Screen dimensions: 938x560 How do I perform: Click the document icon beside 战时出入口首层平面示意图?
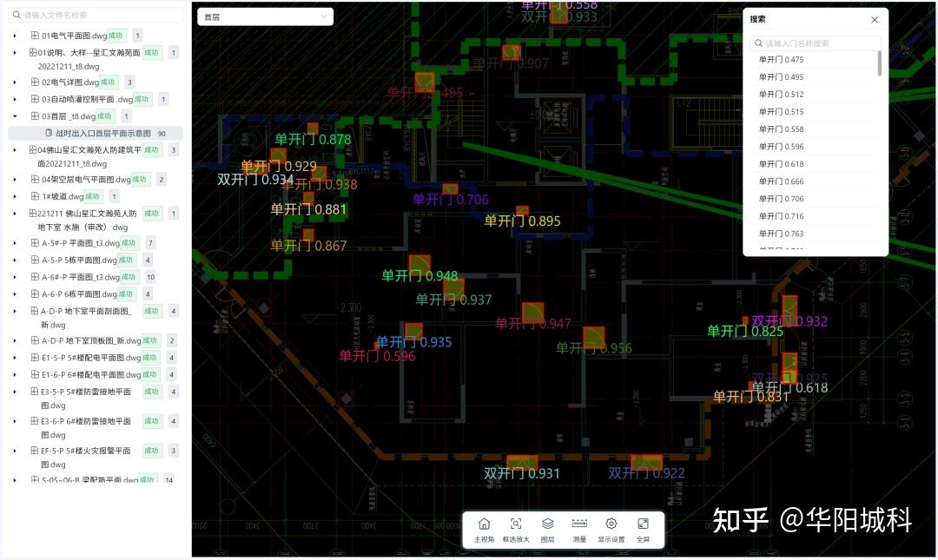47,133
